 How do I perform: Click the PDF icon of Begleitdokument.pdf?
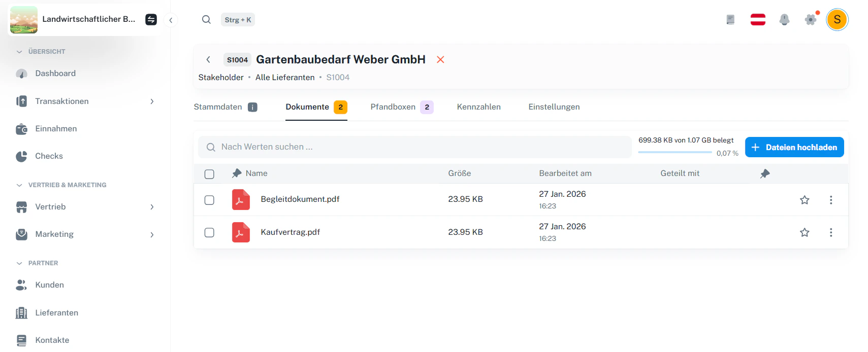[x=241, y=199]
